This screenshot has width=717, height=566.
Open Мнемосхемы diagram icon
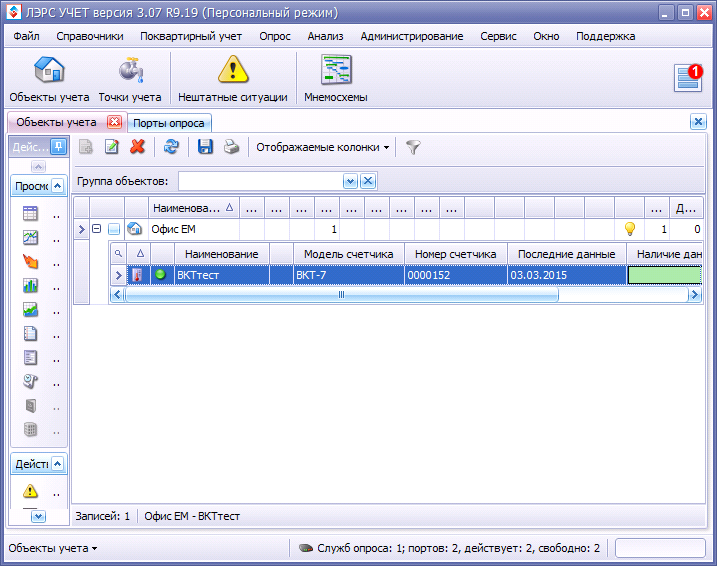pos(336,79)
